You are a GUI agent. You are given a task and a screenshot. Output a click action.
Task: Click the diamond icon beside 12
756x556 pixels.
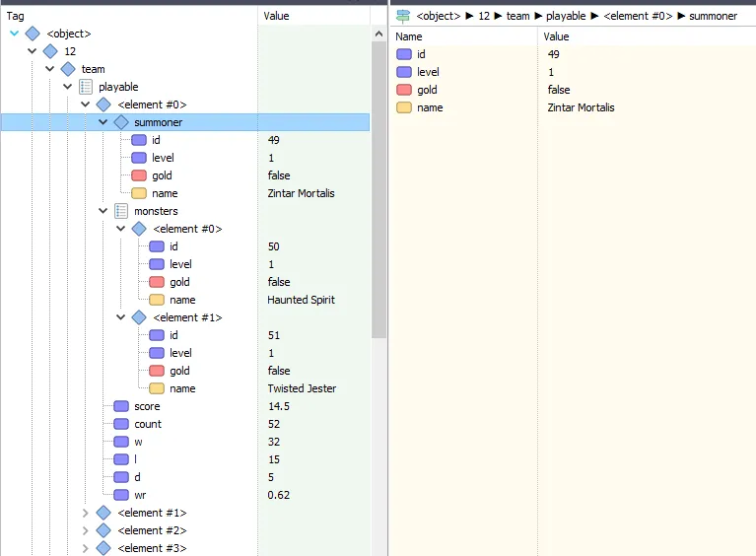50,51
